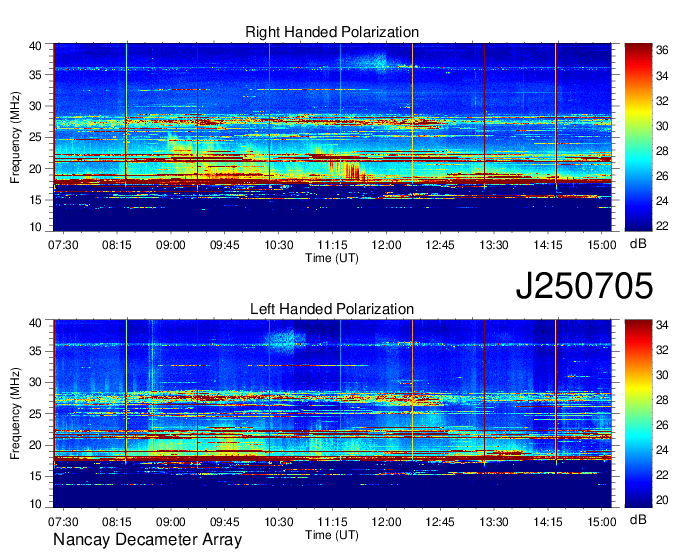The image size is (680, 552).
Task: Click the 'Left Handed Polarization' plot title
Action: pos(332,309)
